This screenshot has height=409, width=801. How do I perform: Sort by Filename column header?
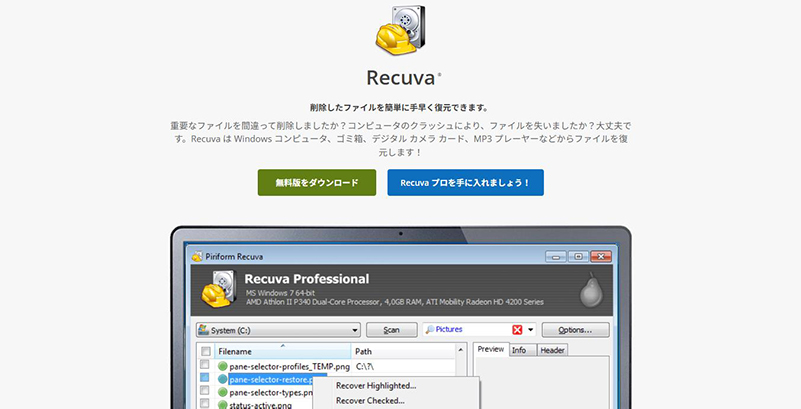coord(282,351)
